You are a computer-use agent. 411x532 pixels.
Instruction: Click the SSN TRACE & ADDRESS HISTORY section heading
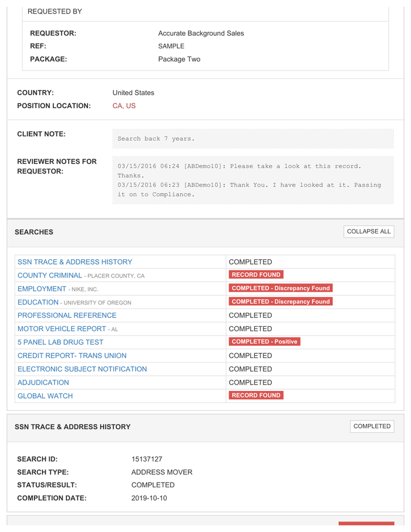72,427
